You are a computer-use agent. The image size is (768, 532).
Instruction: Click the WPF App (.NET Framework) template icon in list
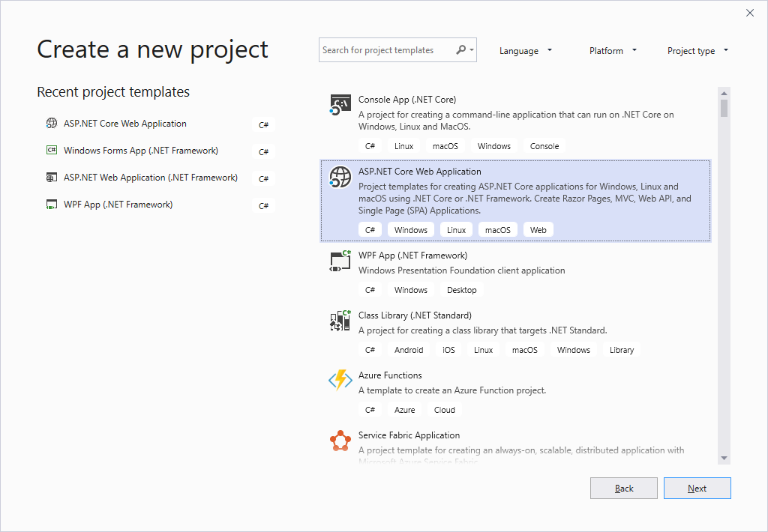pos(340,261)
